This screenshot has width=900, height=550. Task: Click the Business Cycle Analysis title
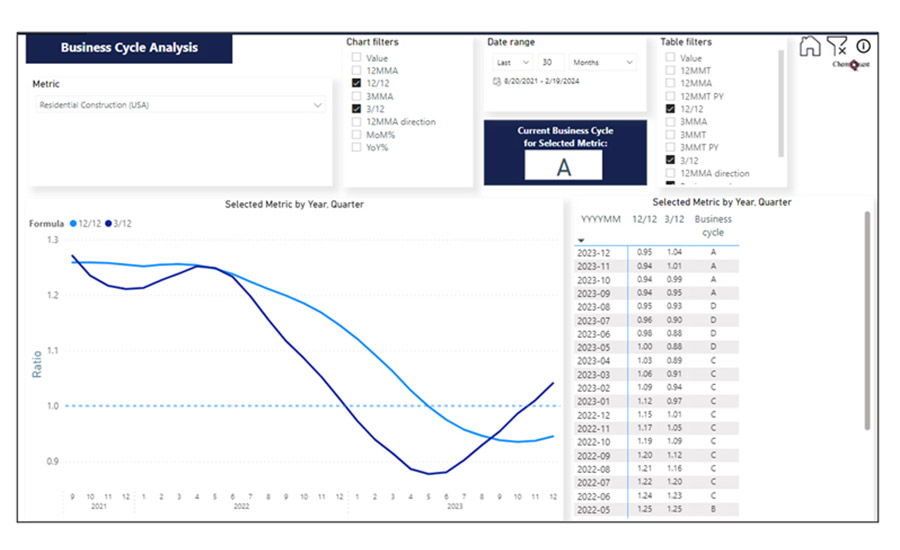pyautogui.click(x=129, y=48)
